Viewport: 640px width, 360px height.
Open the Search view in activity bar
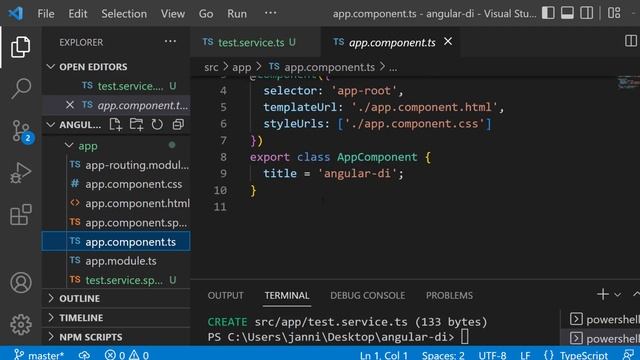20,89
